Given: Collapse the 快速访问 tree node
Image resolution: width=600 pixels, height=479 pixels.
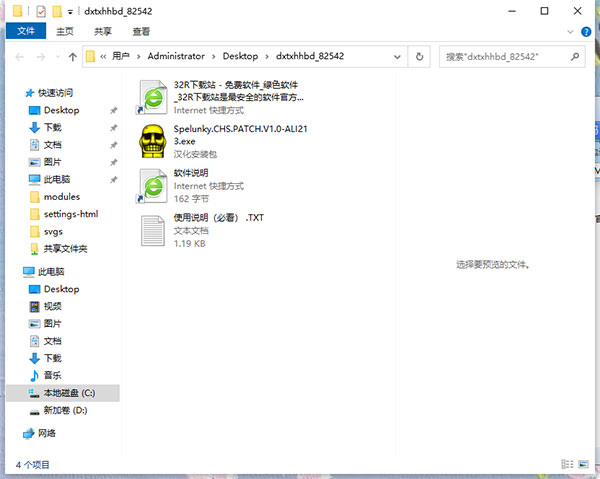Looking at the screenshot, I should coord(11,93).
